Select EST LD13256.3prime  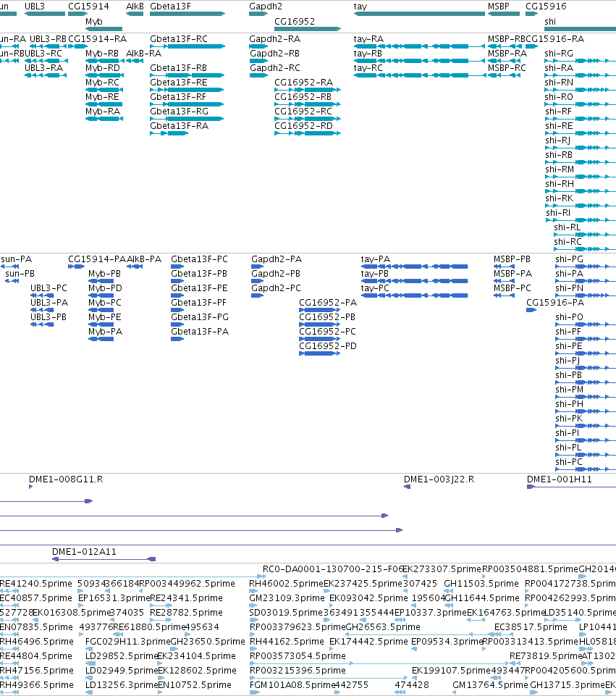pos(122,685)
